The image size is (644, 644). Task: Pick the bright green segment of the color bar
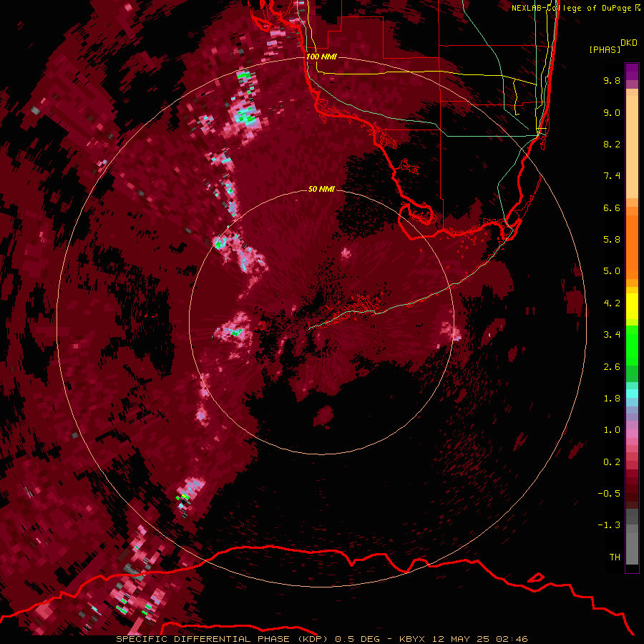pyautogui.click(x=632, y=346)
